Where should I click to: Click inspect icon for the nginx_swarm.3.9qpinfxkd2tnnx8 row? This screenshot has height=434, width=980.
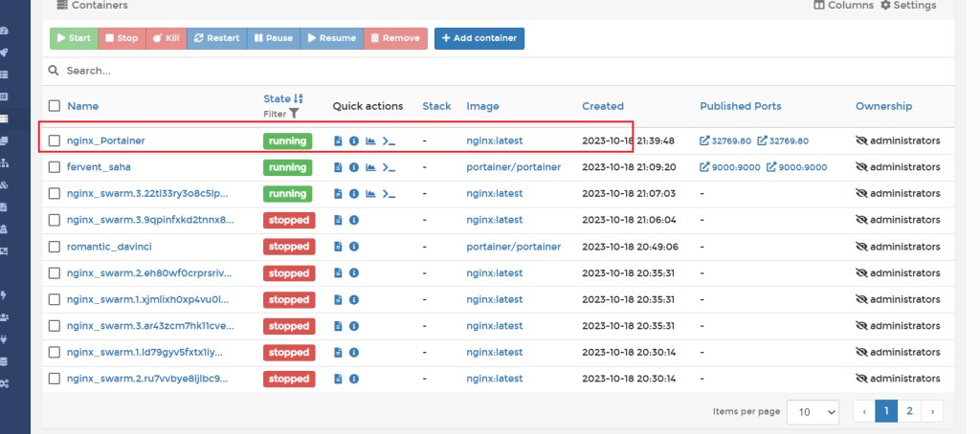click(x=353, y=220)
